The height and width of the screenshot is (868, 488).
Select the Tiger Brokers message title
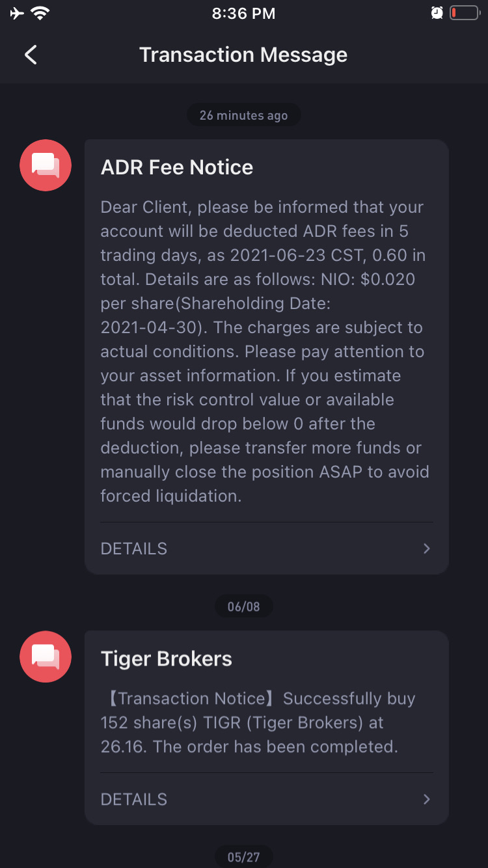167,658
